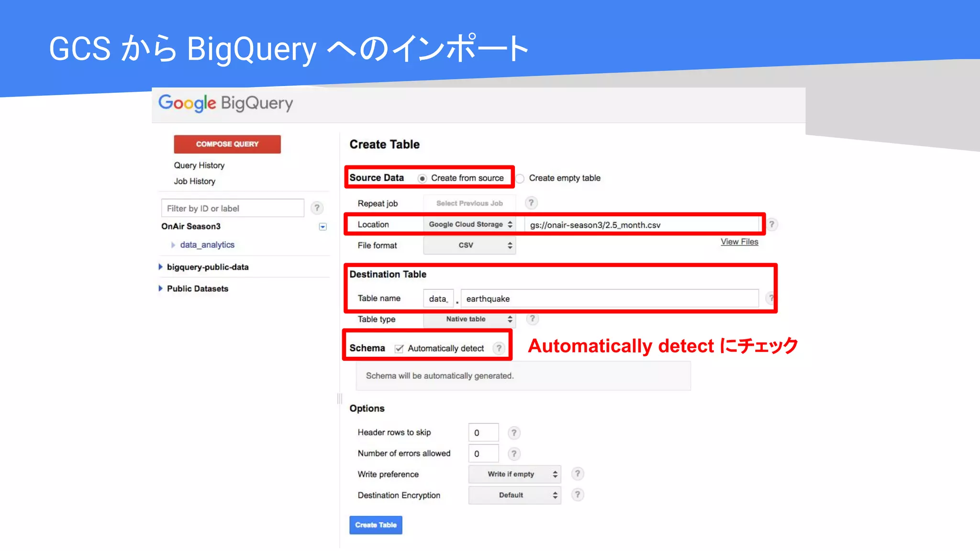Click help icon next to the filter field
This screenshot has width=980, height=551.
pyautogui.click(x=317, y=208)
